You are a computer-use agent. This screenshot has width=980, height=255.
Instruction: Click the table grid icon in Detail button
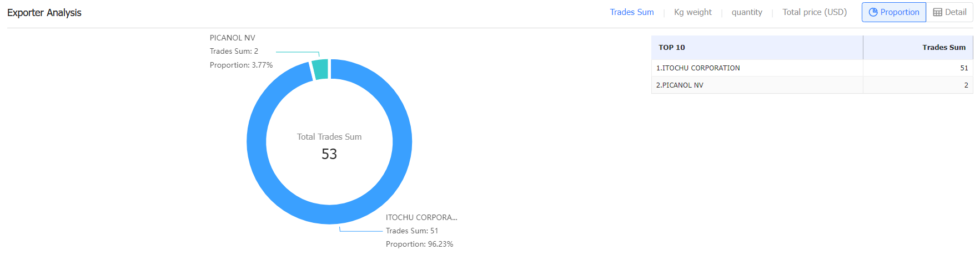(x=937, y=12)
